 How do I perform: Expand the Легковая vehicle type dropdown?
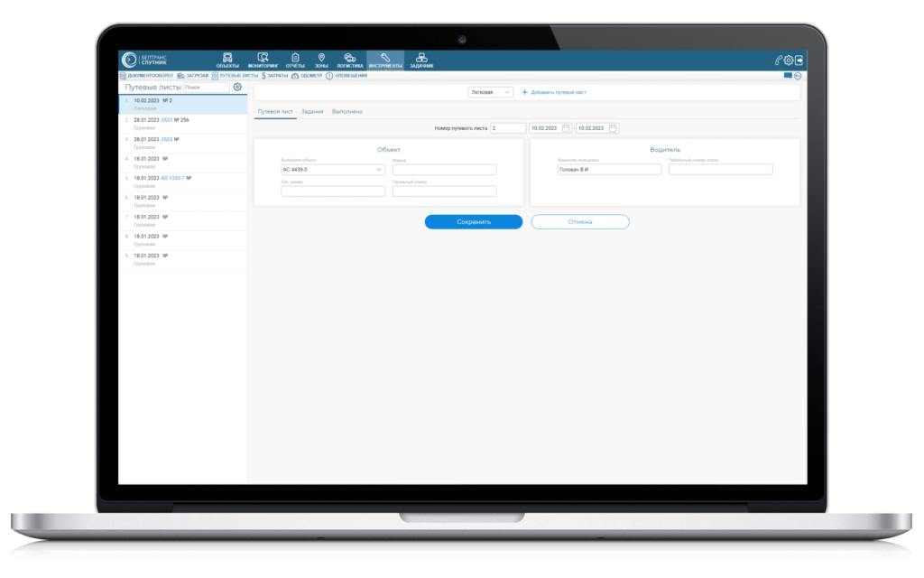pyautogui.click(x=490, y=92)
